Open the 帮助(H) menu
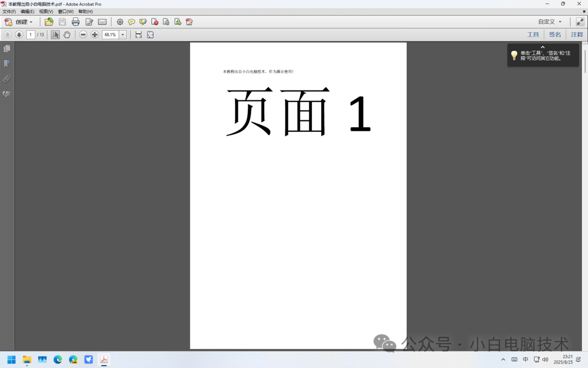 click(x=85, y=11)
